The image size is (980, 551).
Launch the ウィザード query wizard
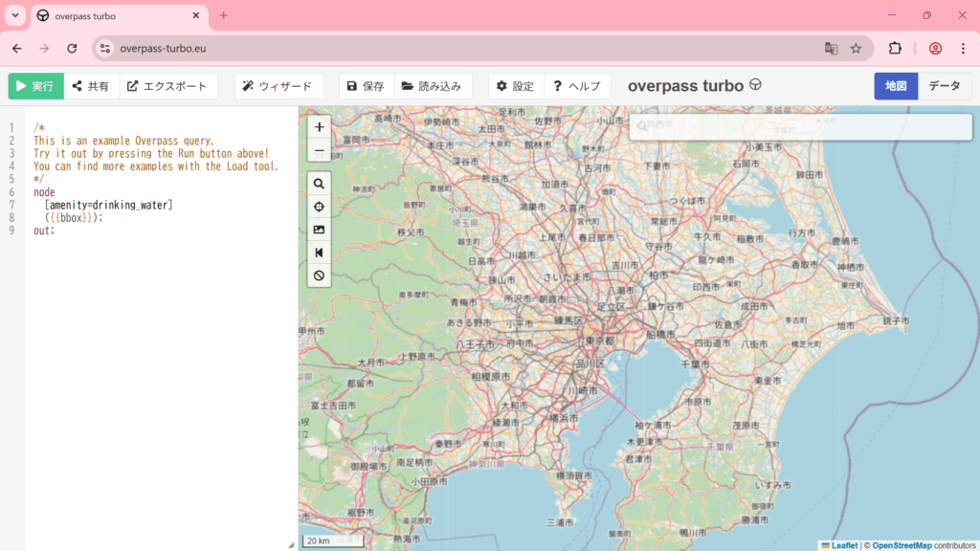click(278, 86)
